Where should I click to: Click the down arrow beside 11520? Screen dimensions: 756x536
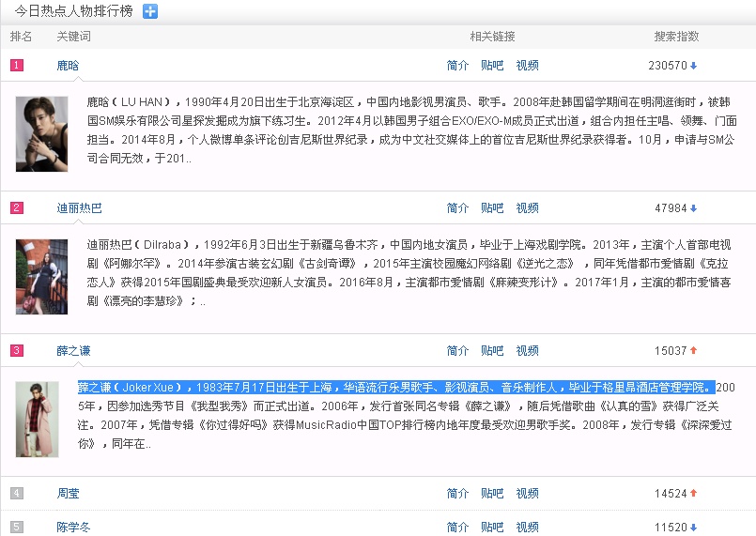[693, 528]
